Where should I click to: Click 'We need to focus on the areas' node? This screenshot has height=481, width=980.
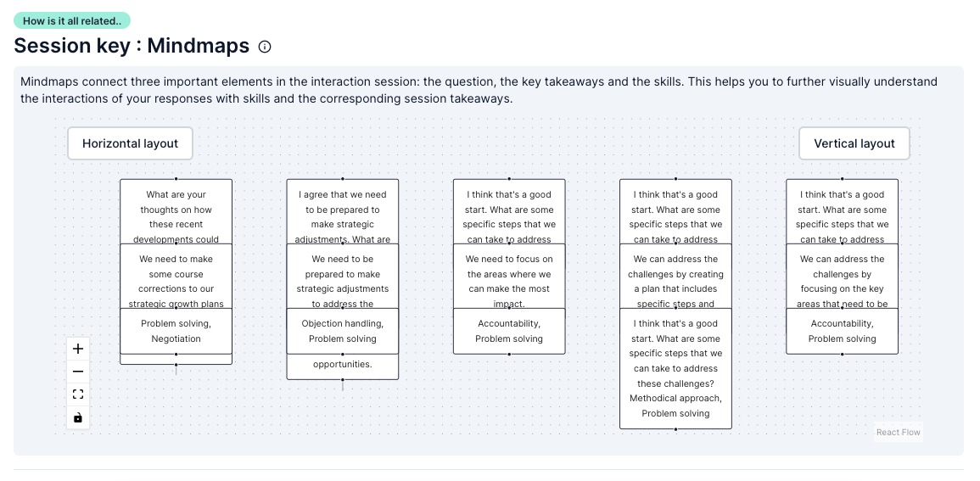click(509, 276)
